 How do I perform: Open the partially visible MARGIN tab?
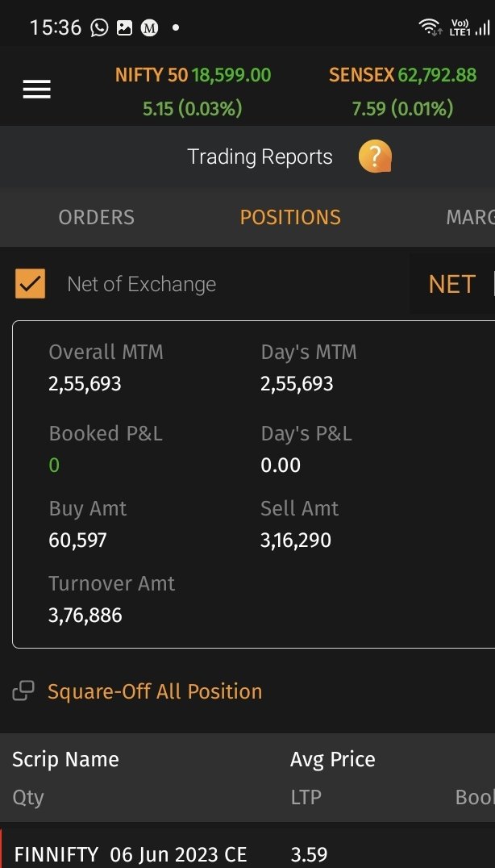470,217
